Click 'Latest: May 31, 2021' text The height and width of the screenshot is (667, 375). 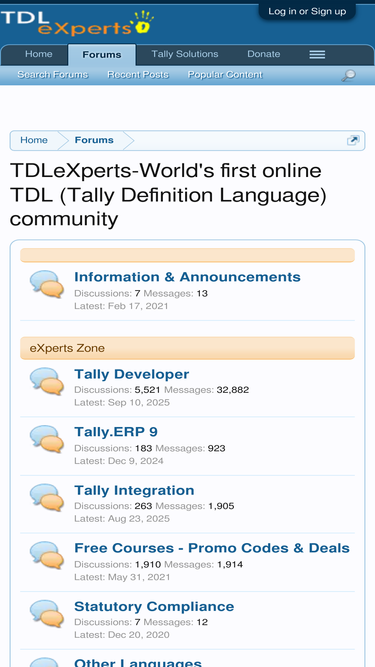point(122,577)
